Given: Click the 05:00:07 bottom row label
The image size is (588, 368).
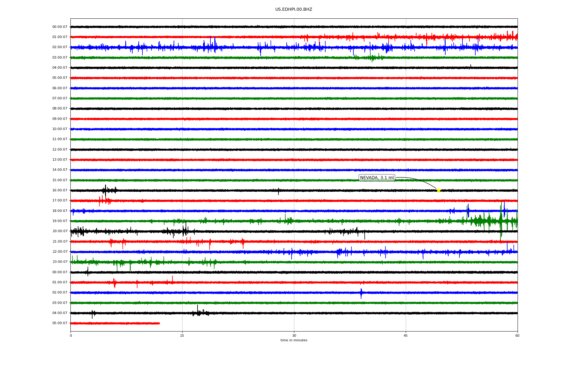Looking at the screenshot, I should (60, 323).
